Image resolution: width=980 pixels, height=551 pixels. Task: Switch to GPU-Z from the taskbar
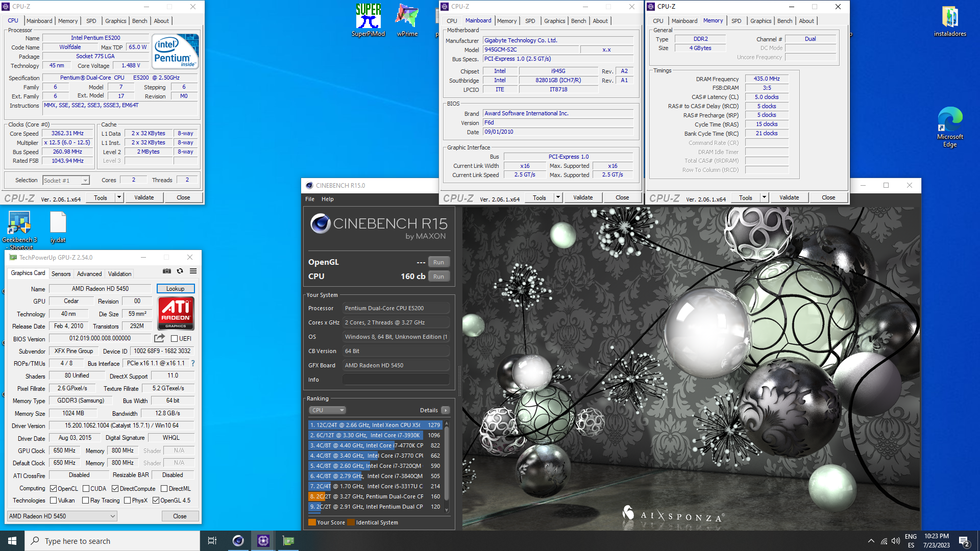pos(288,541)
